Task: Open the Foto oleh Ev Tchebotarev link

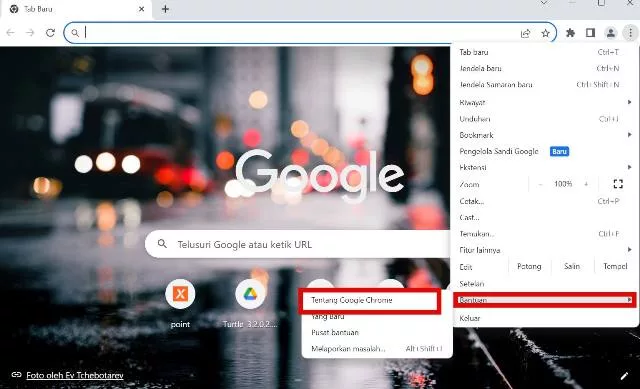Action: 75,375
